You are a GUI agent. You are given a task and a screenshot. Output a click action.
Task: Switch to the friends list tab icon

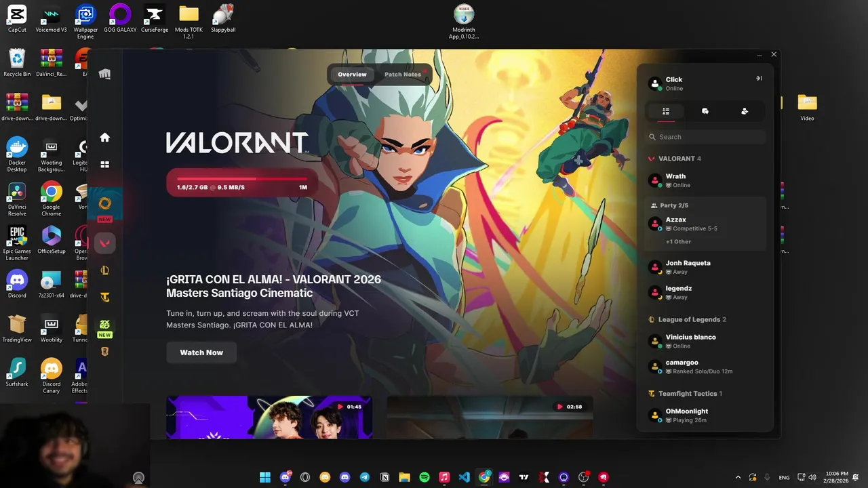pyautogui.click(x=666, y=111)
